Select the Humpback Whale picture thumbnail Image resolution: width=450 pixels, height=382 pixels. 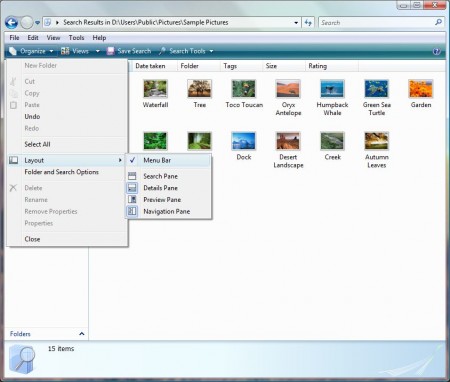pyautogui.click(x=332, y=89)
